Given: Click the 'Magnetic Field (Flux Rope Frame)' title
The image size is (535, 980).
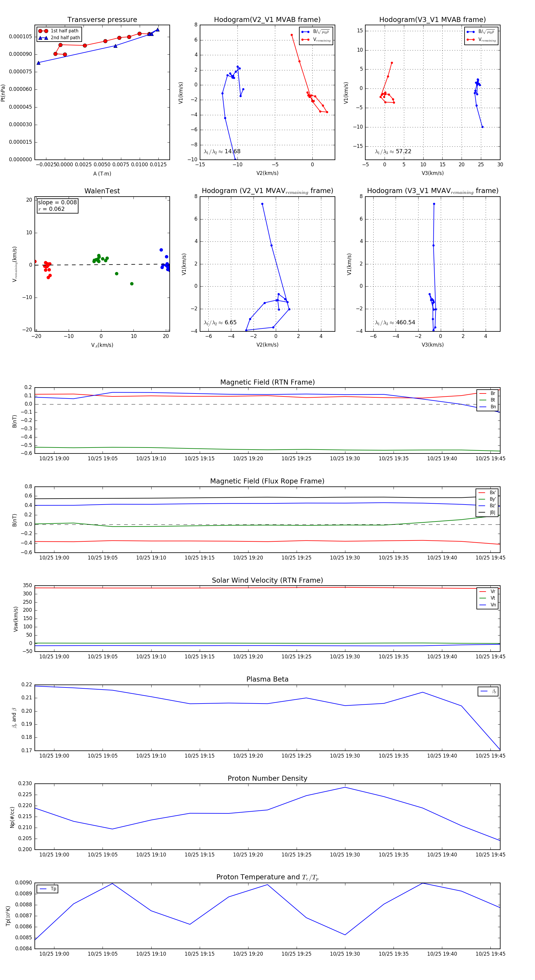Looking at the screenshot, I should pos(267,481).
